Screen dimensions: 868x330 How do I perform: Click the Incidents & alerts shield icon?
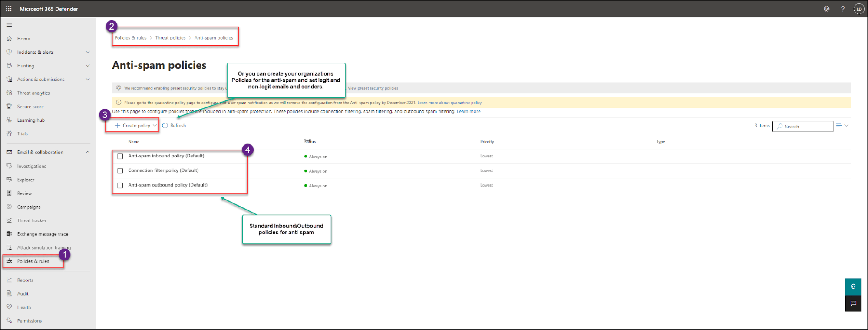click(x=9, y=52)
